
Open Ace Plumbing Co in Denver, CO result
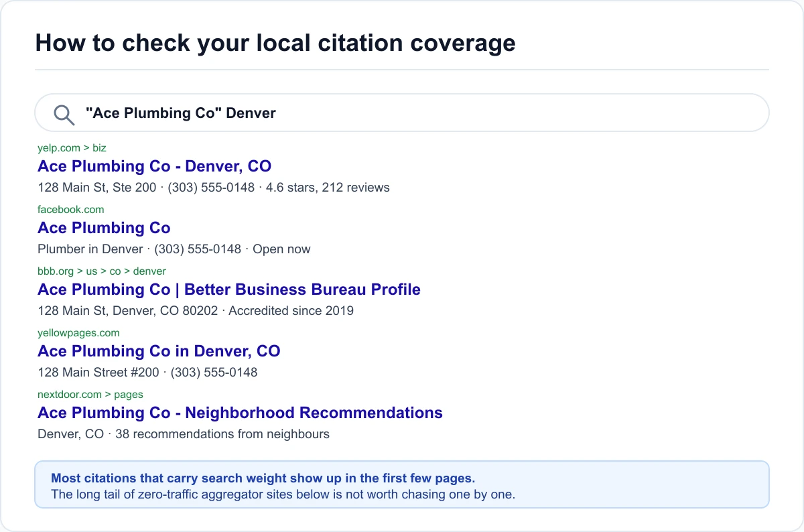(x=159, y=351)
